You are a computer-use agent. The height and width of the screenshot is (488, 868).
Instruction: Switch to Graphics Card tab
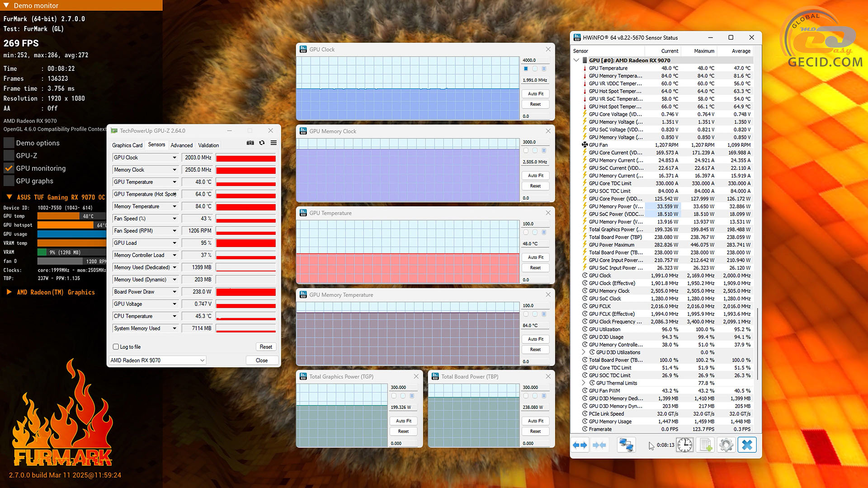pos(127,145)
